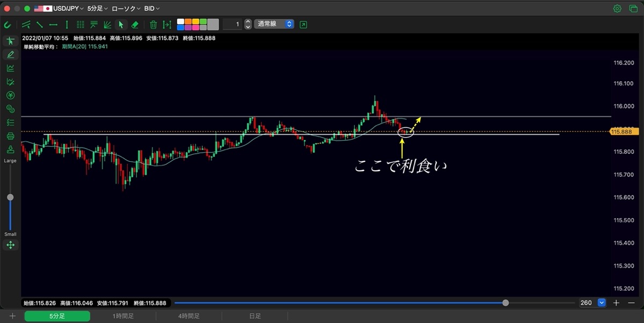Pick the orange color swatch
The height and width of the screenshot is (323, 644).
click(188, 21)
